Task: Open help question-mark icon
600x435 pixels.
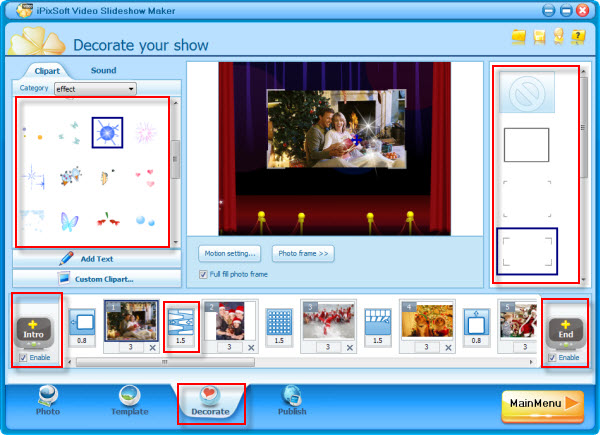Action: [578, 37]
